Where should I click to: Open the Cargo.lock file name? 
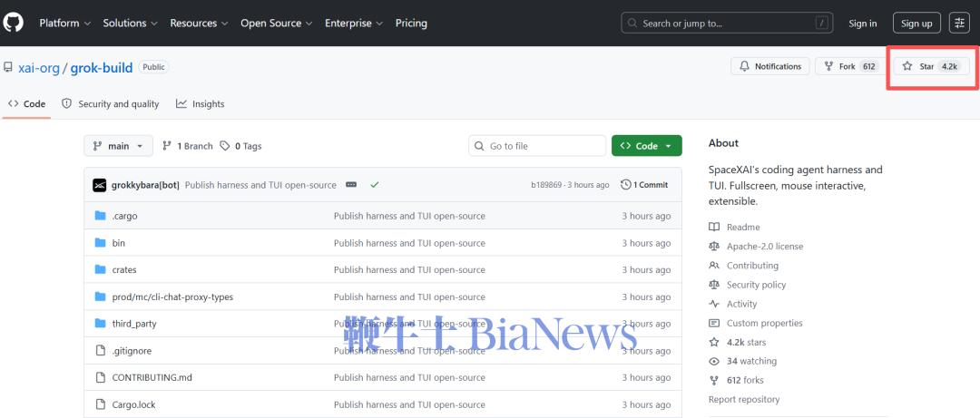point(133,404)
